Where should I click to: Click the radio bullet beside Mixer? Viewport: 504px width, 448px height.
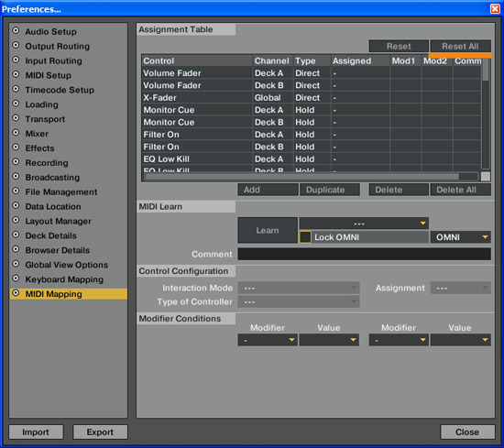16,133
